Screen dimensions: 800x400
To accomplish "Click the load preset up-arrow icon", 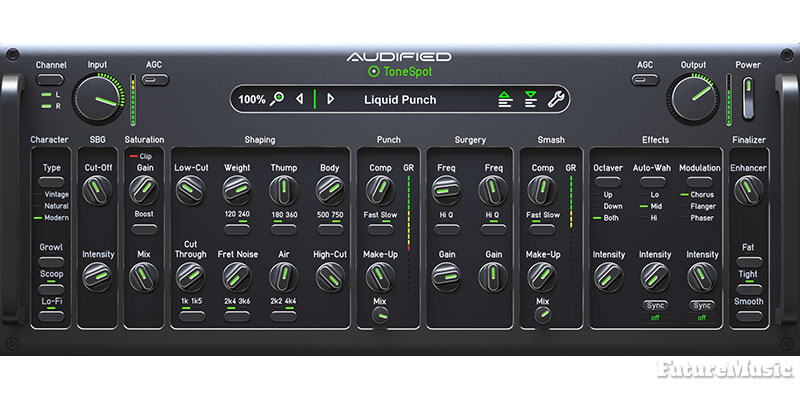I will [505, 99].
